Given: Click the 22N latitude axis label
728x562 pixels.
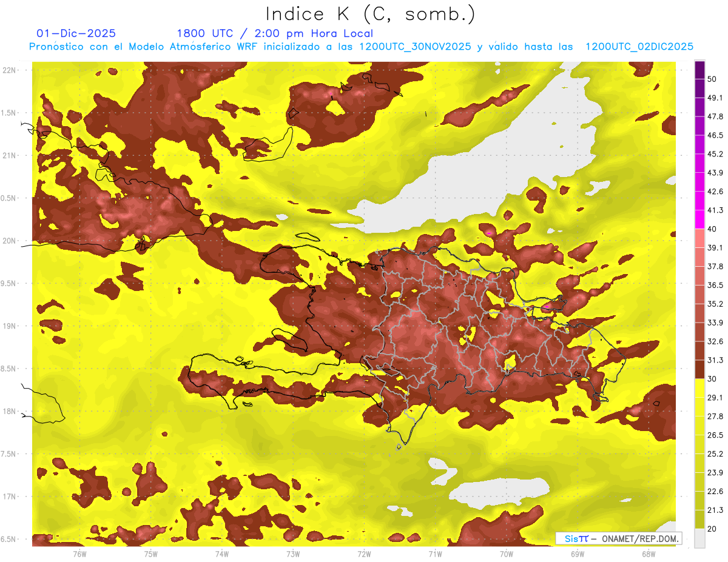Looking at the screenshot, I should pos(8,70).
